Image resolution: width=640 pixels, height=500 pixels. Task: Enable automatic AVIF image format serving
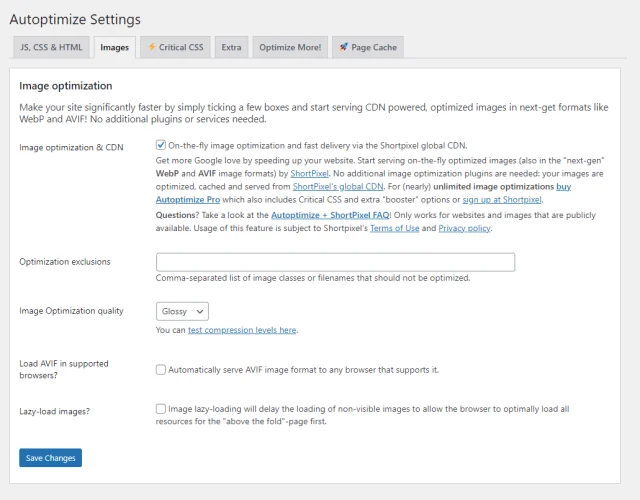click(161, 369)
